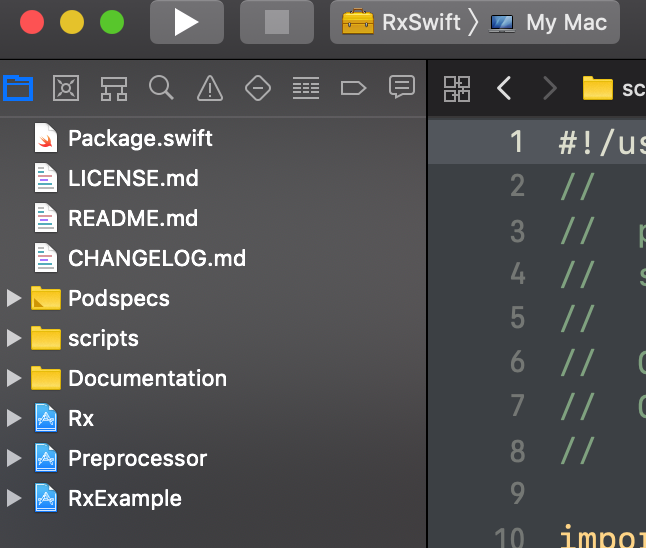Open the related items grid menu
The height and width of the screenshot is (548, 646).
click(x=457, y=89)
